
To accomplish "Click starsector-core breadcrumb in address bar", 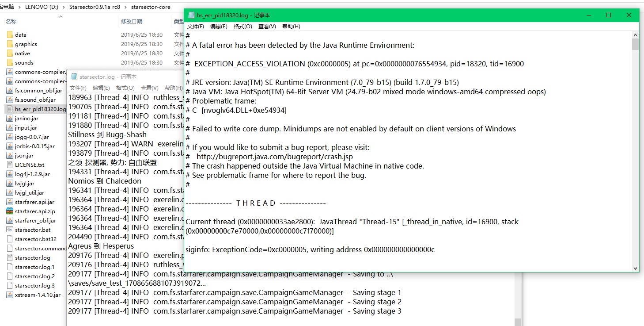I will click(x=152, y=7).
